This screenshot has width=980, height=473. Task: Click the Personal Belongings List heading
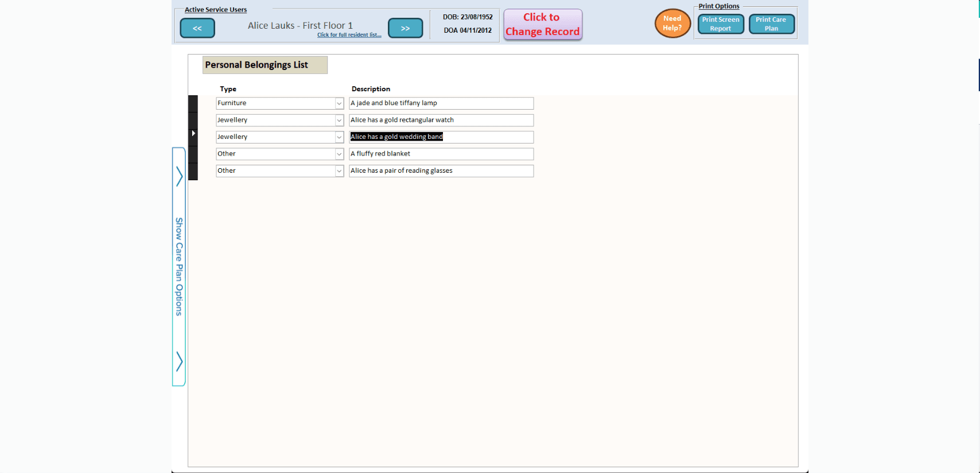[265, 65]
